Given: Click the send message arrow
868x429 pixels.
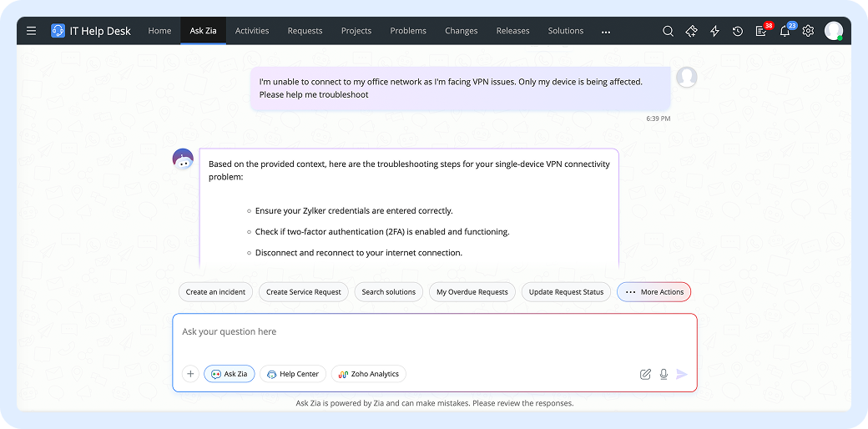Looking at the screenshot, I should pos(682,374).
